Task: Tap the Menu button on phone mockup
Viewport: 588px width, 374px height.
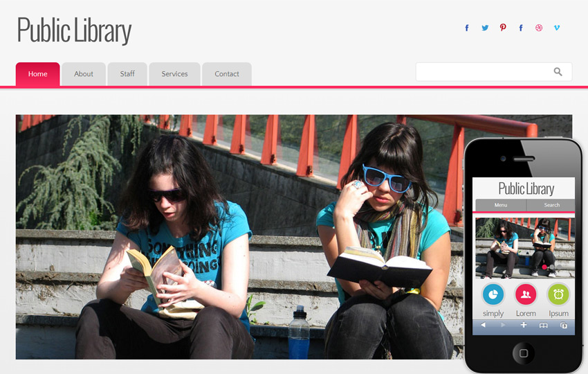Action: coord(501,205)
